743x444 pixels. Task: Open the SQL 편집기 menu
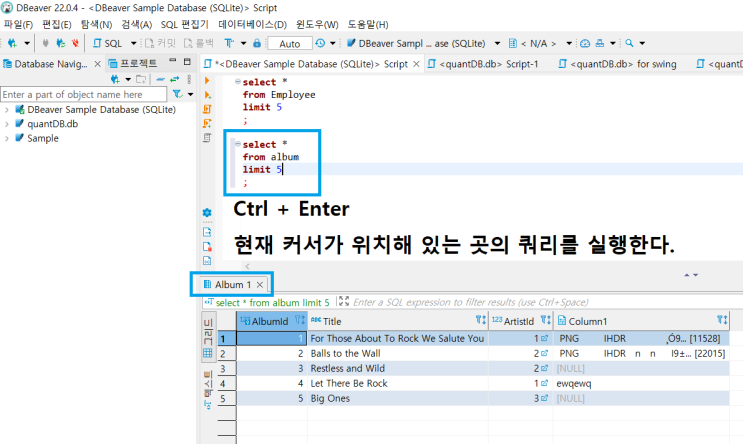point(184,24)
